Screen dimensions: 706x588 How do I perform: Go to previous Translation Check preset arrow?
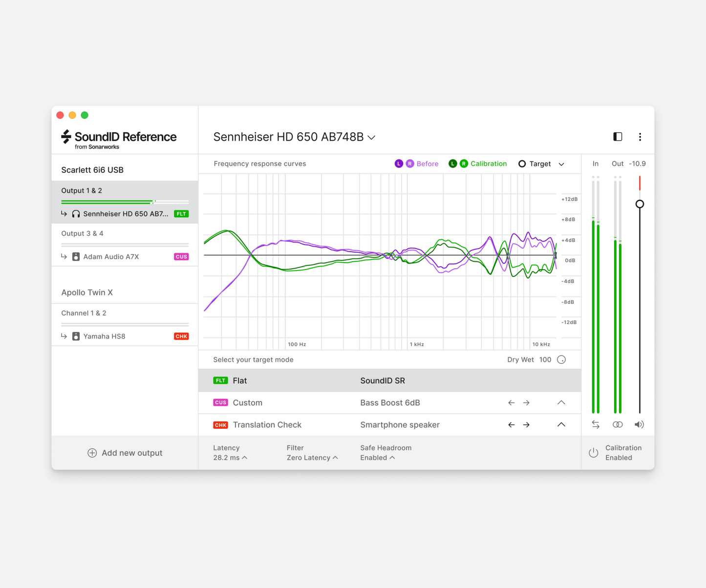coord(512,425)
